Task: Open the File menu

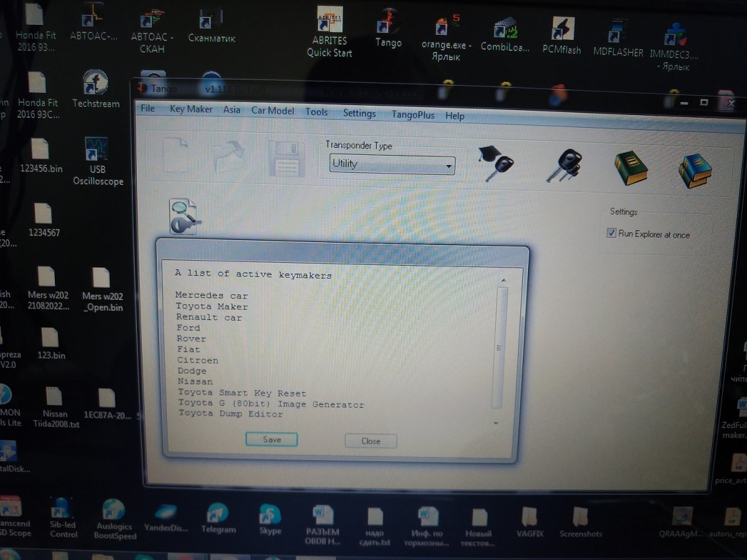Action: (148, 108)
